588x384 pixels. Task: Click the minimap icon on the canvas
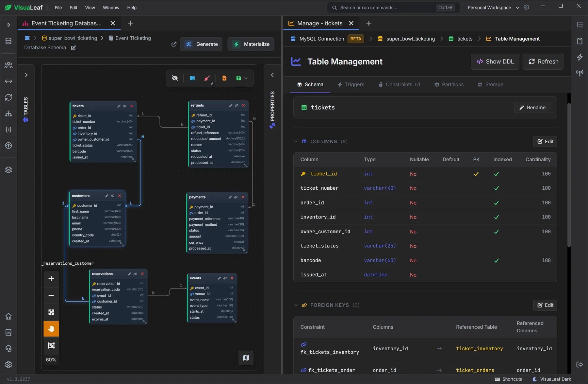(246, 358)
